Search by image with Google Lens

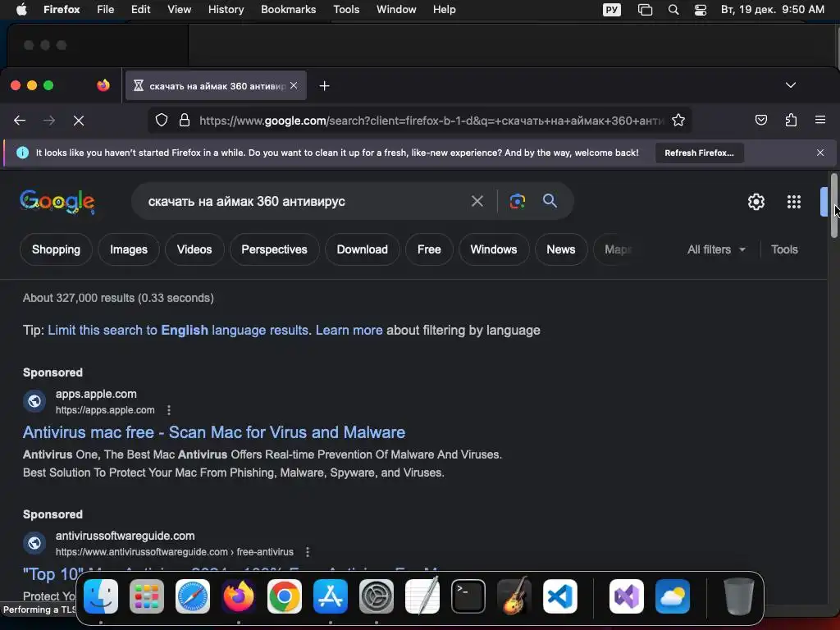coord(517,201)
